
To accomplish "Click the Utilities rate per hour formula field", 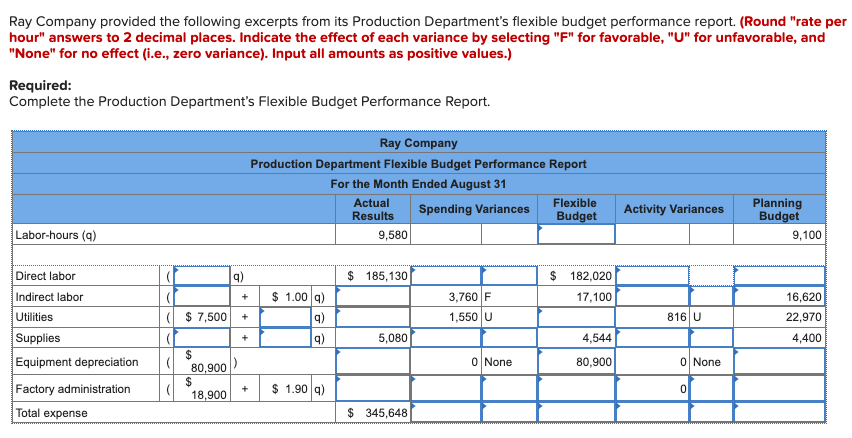I will [285, 317].
